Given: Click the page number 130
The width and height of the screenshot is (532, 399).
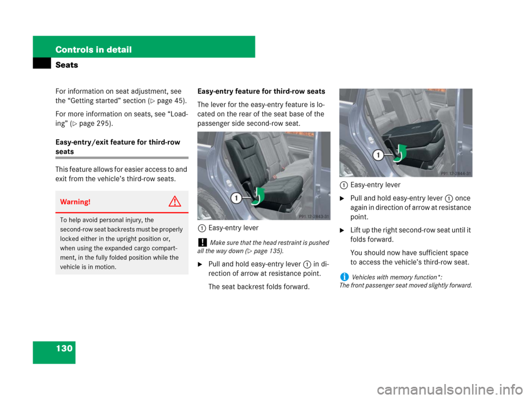Looking at the screenshot, I should tap(64, 349).
